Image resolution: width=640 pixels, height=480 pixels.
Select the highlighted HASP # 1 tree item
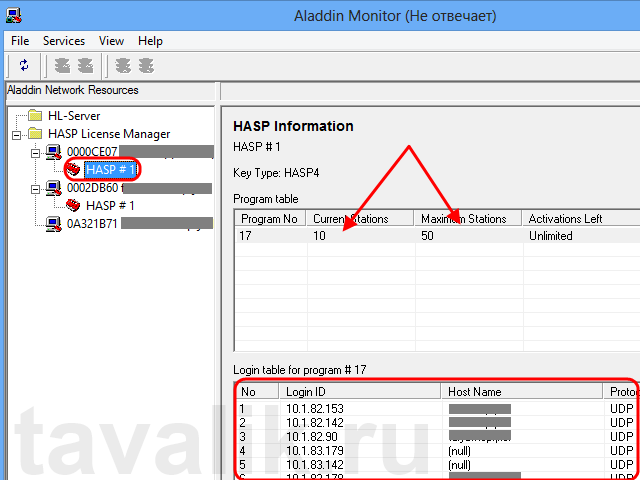(x=110, y=170)
